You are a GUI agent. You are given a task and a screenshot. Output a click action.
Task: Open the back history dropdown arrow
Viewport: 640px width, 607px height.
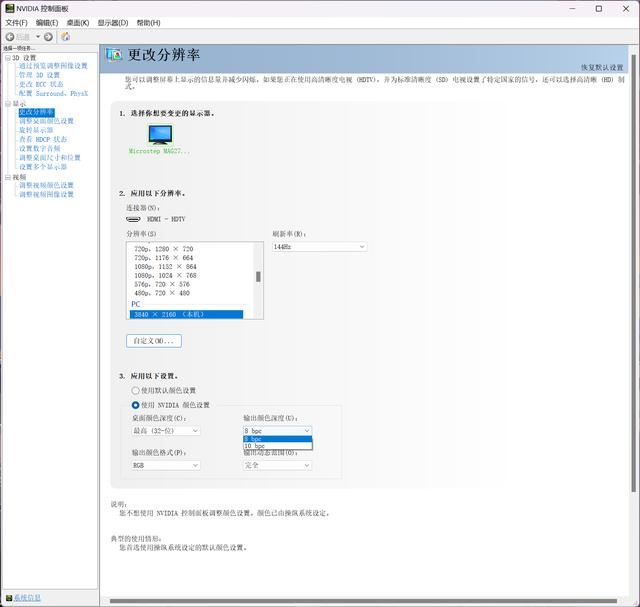click(x=37, y=37)
